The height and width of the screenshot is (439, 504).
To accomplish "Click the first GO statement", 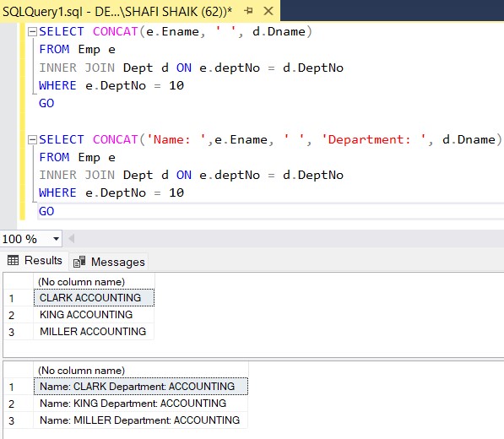I will [x=46, y=103].
